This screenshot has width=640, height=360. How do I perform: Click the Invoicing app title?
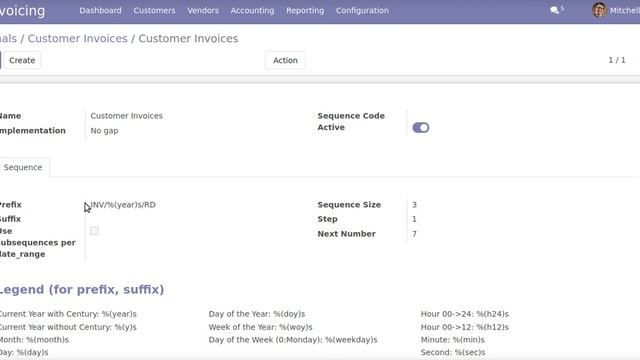[x=22, y=11]
